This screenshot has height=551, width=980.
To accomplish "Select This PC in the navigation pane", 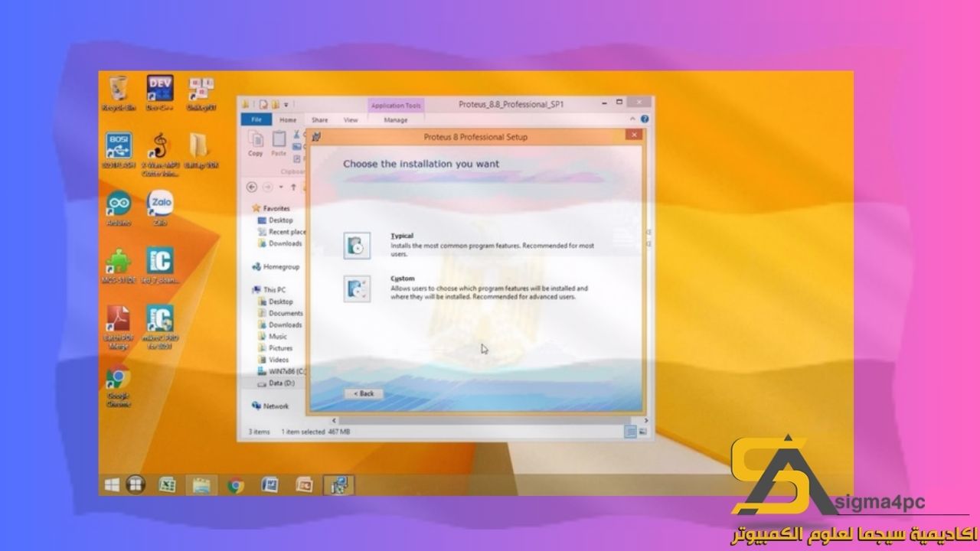I will pyautogui.click(x=269, y=290).
